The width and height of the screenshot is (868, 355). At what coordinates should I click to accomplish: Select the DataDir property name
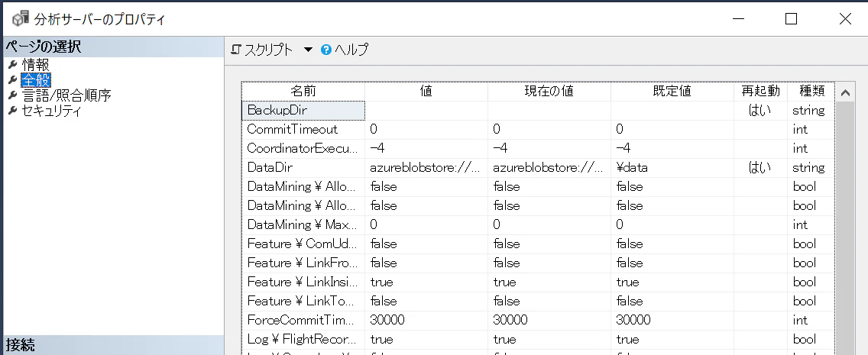click(x=303, y=167)
